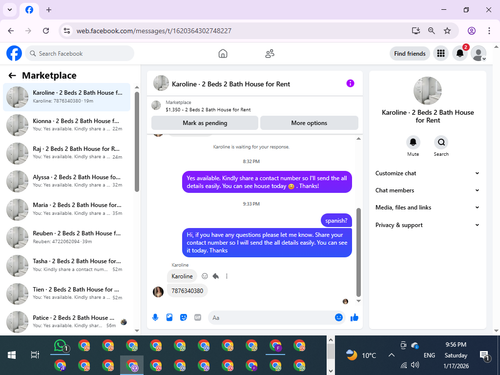The height and width of the screenshot is (375, 500).
Task: Click Mark as pending button
Action: [x=205, y=123]
